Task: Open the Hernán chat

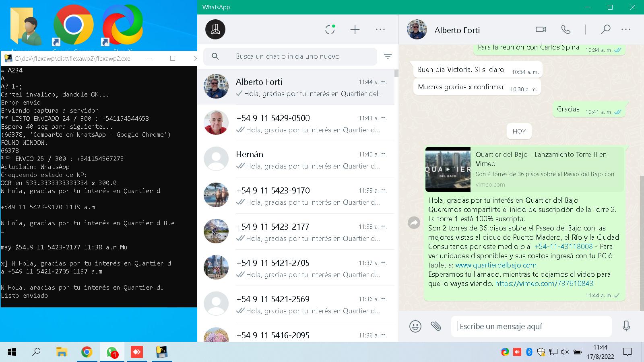Action: point(296,159)
